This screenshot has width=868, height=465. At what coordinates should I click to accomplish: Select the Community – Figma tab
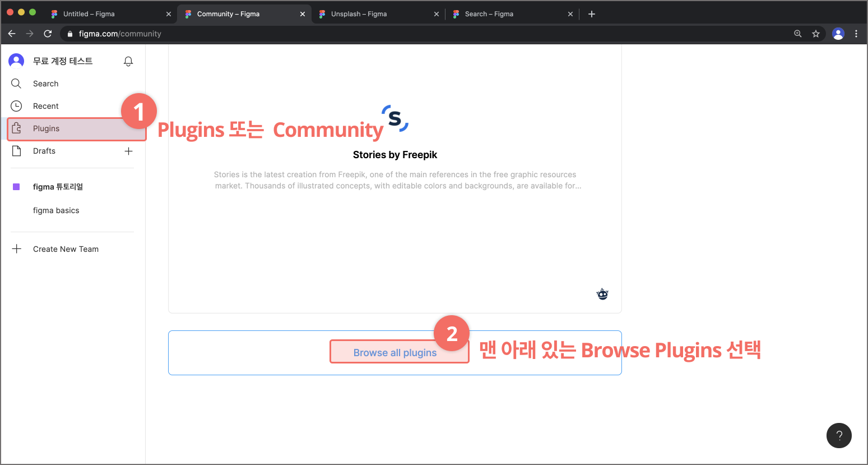point(244,14)
